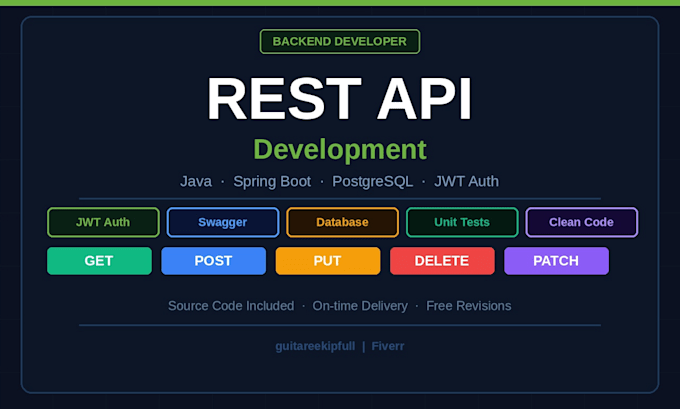Screen dimensions: 680x409
Task: Click the green Development subtitle
Action: click(x=340, y=150)
